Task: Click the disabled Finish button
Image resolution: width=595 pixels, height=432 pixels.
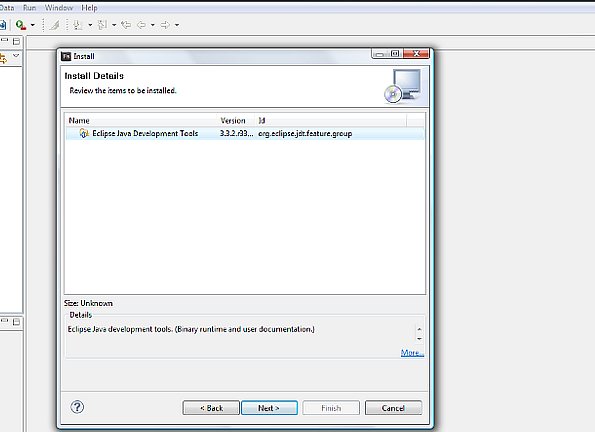Action: coord(331,408)
